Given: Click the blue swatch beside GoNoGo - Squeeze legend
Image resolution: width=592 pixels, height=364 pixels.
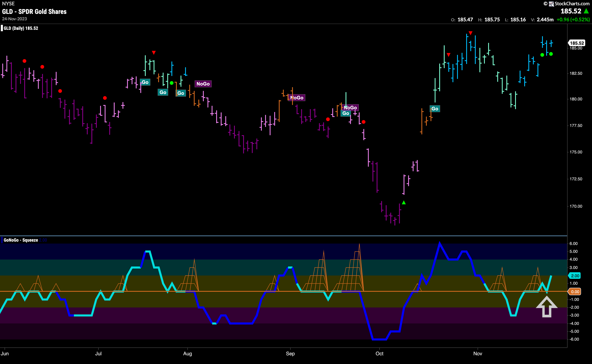Looking at the screenshot, I should (2, 240).
